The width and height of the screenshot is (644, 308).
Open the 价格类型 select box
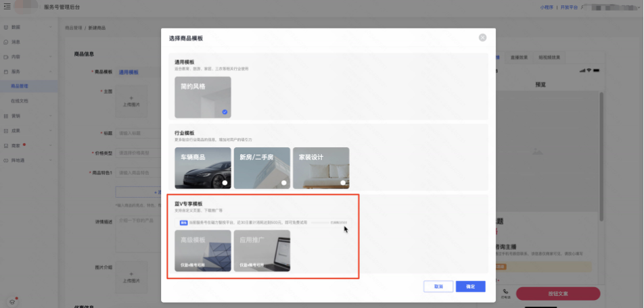point(138,153)
